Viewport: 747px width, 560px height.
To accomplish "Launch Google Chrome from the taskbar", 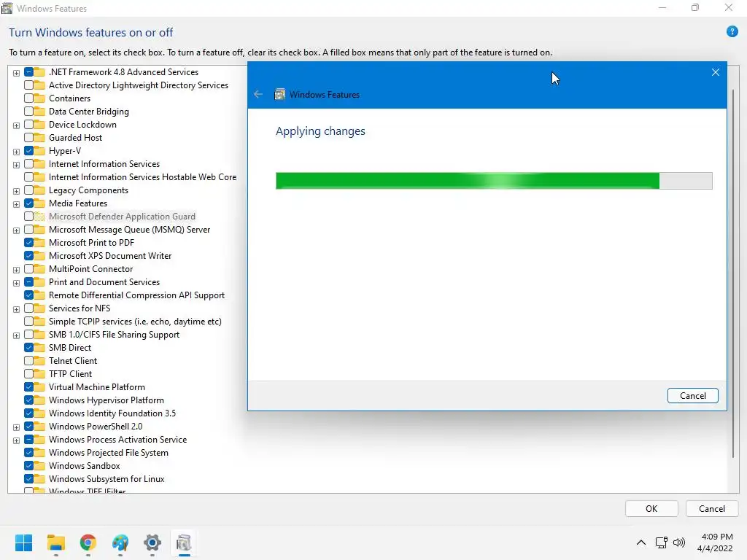I will tap(88, 542).
